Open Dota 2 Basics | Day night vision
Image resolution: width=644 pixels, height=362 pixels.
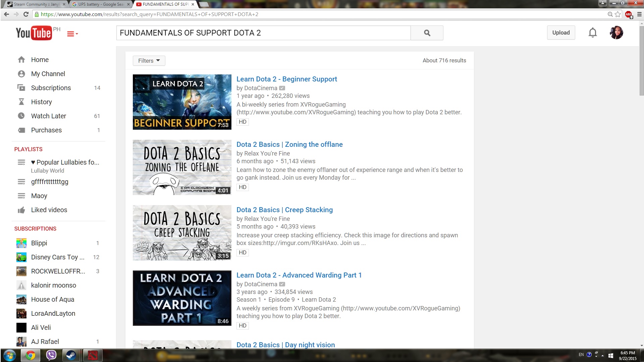[x=285, y=345]
